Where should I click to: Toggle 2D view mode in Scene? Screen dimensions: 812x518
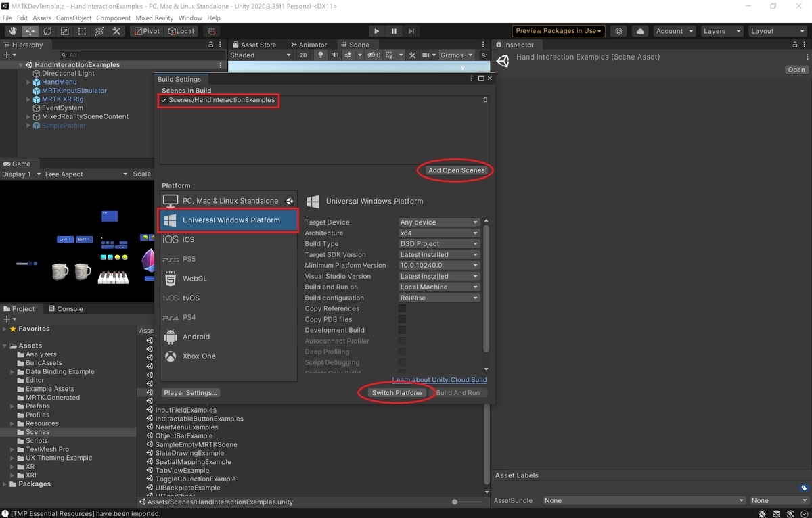coord(303,55)
